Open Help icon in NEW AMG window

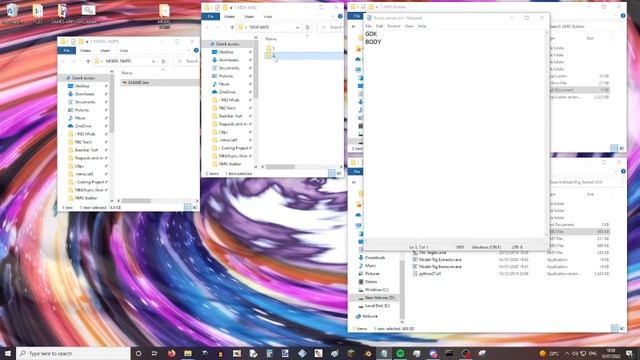click(340, 17)
